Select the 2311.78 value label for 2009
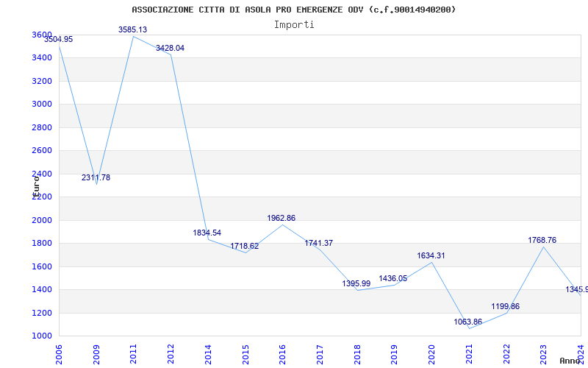588x368 pixels. (x=96, y=177)
